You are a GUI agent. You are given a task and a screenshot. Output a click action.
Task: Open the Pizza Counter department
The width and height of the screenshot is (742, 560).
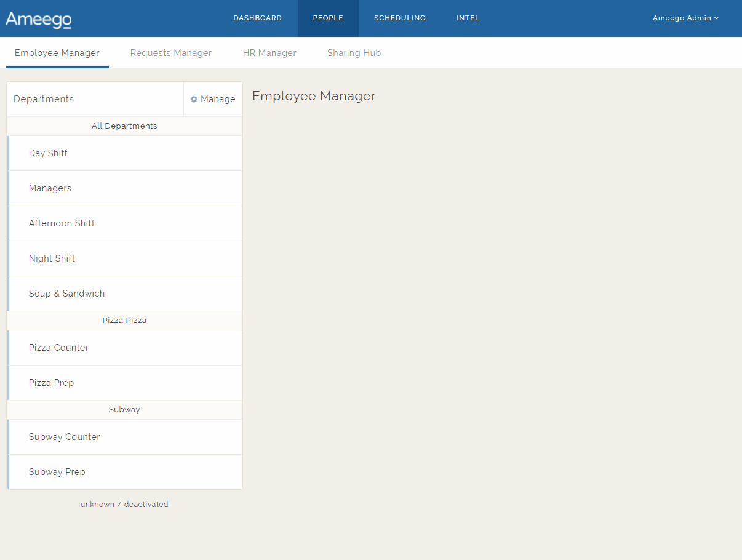pyautogui.click(x=58, y=348)
